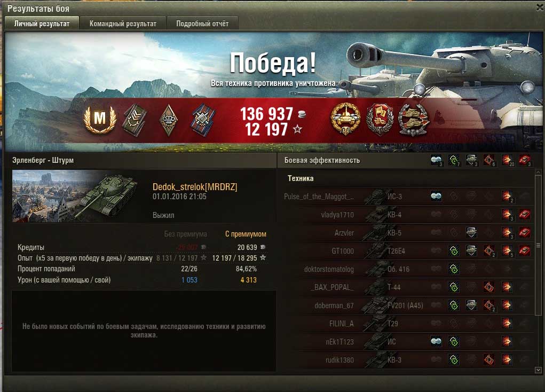The image size is (545, 392).
Task: Click the gold tank wreath achievement medal
Action: (x=345, y=119)
